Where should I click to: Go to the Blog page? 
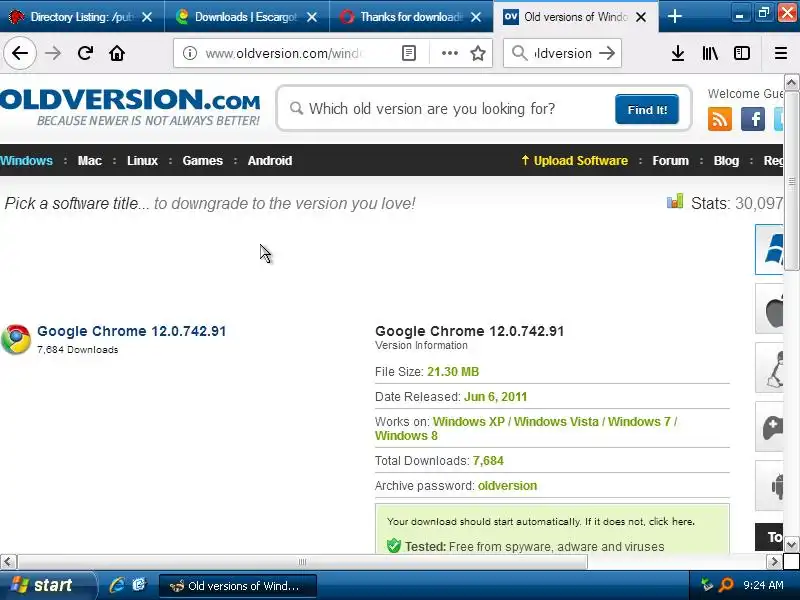pos(726,161)
